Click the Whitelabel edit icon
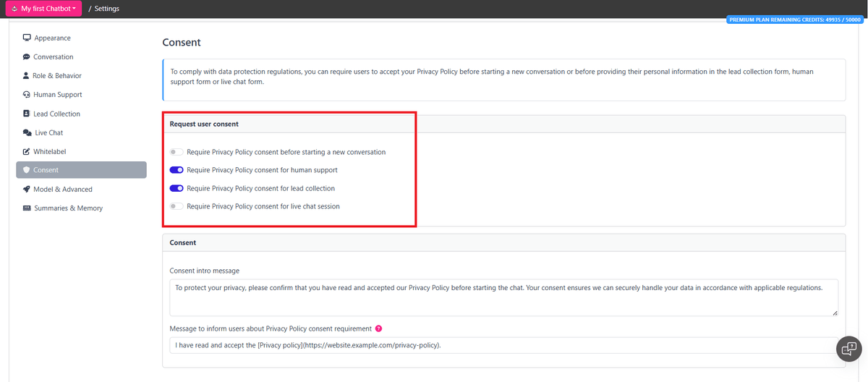868x382 pixels. [27, 152]
